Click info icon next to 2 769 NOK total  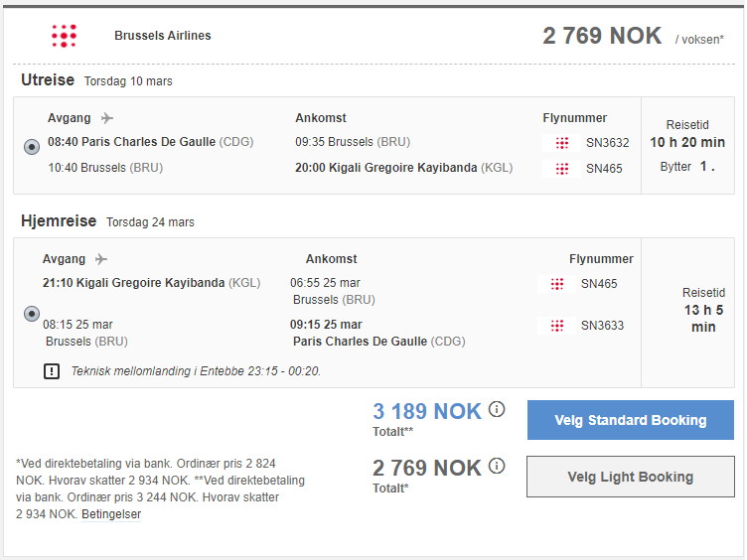tap(497, 466)
